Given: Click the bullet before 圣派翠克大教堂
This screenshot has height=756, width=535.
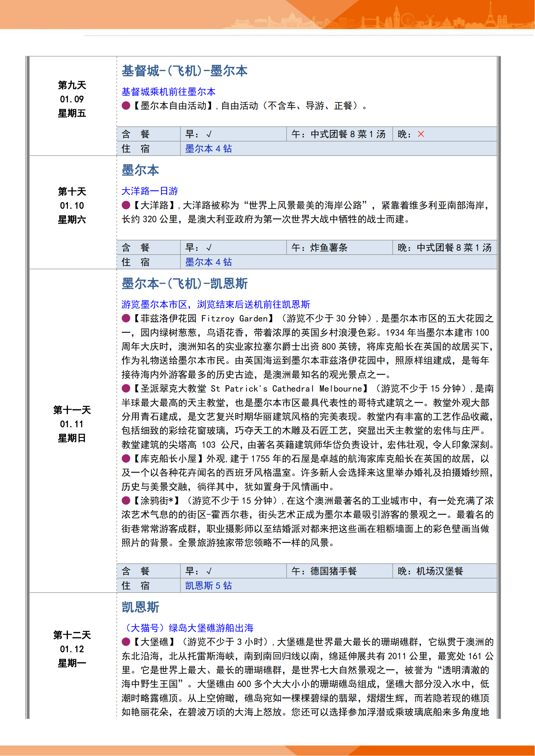Looking at the screenshot, I should (126, 389).
